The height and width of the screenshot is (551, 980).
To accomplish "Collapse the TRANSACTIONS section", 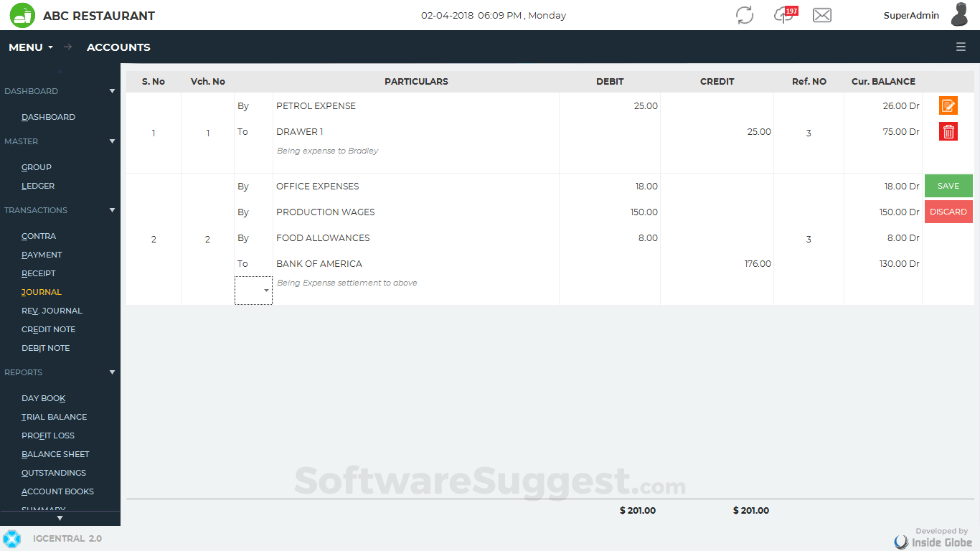I will (111, 209).
